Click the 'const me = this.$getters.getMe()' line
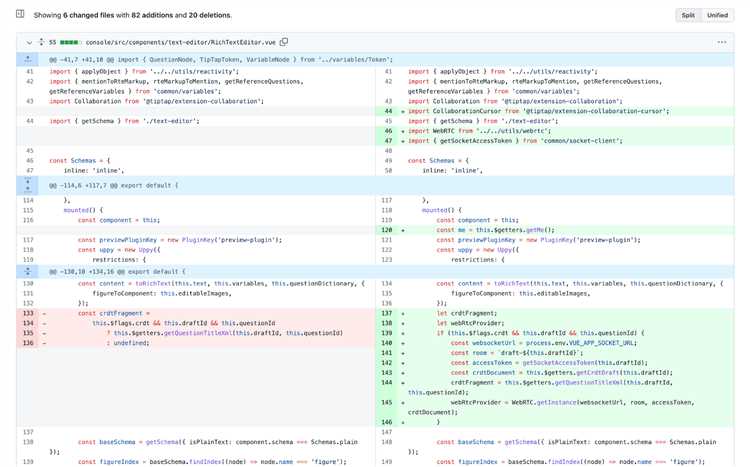 495,230
